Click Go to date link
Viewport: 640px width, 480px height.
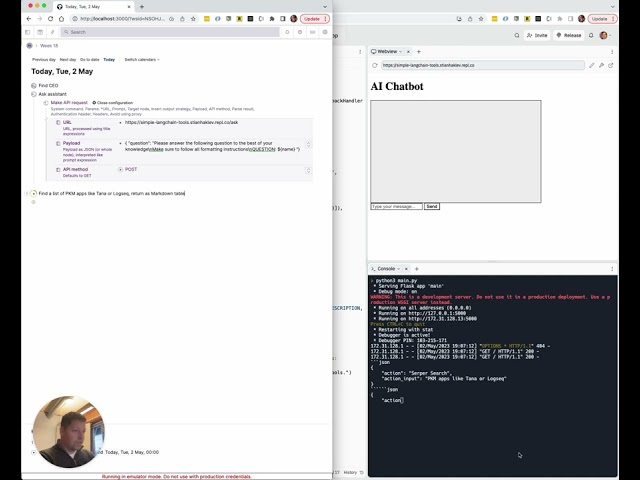coord(89,60)
